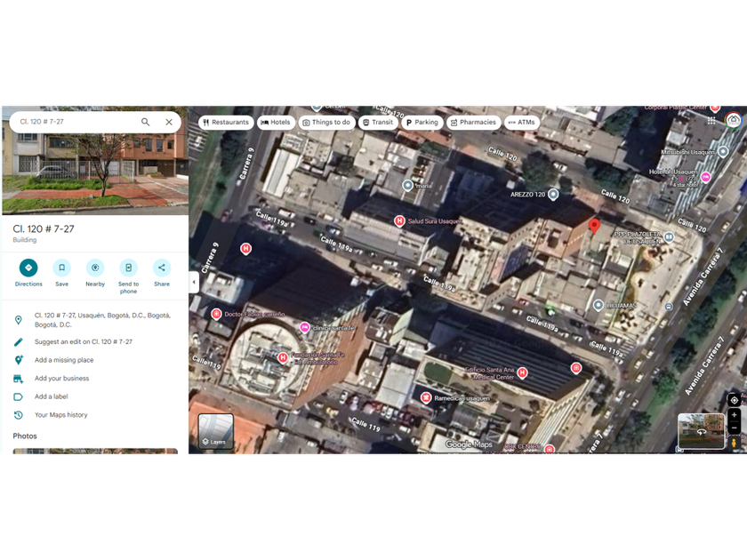Click LICUAMAS place marker

[x=598, y=305]
